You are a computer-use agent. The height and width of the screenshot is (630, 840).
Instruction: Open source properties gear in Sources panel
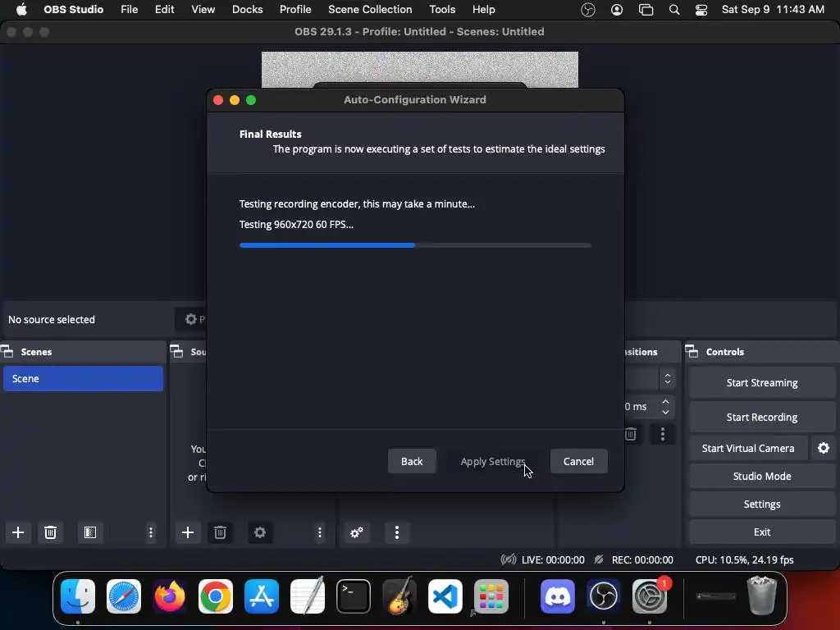coord(260,532)
